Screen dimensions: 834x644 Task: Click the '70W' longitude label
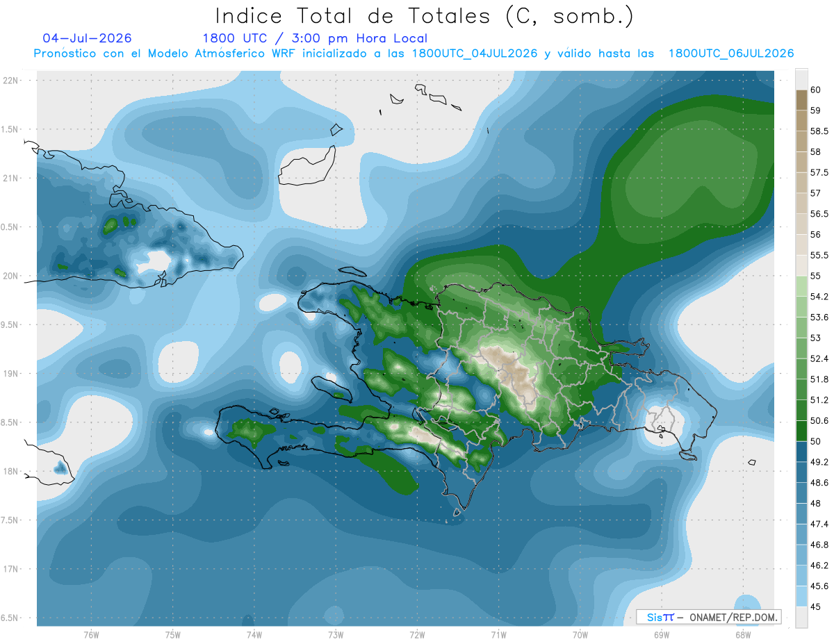(580, 635)
